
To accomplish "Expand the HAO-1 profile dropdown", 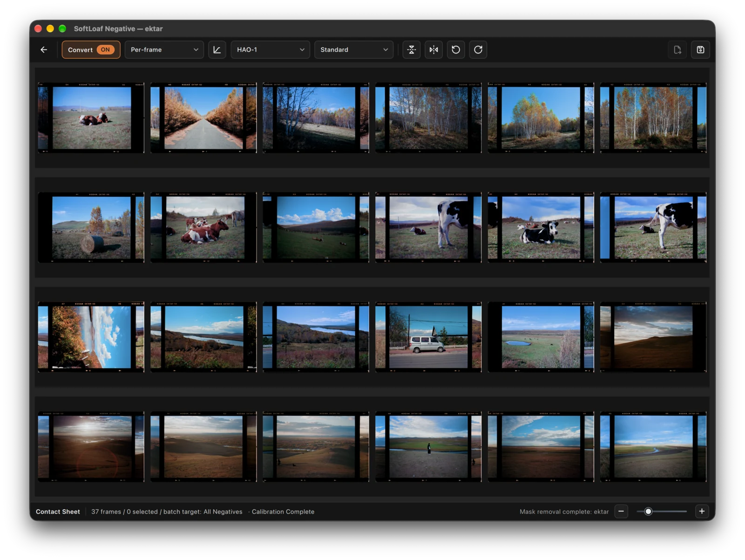I will tap(270, 50).
